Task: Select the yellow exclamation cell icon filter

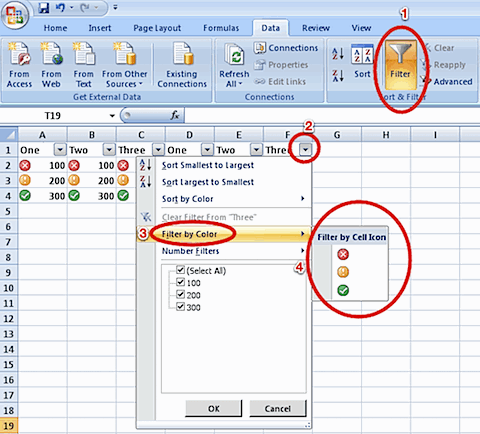Action: tap(343, 272)
